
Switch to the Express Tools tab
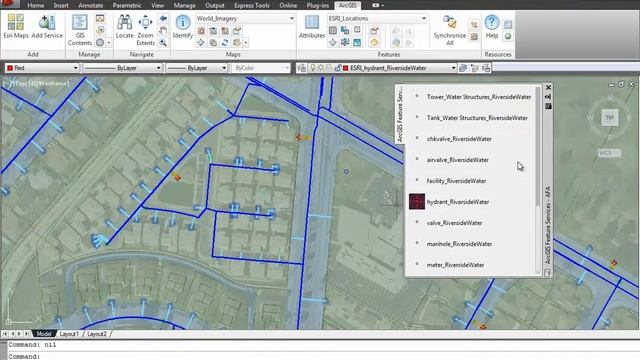252,5
